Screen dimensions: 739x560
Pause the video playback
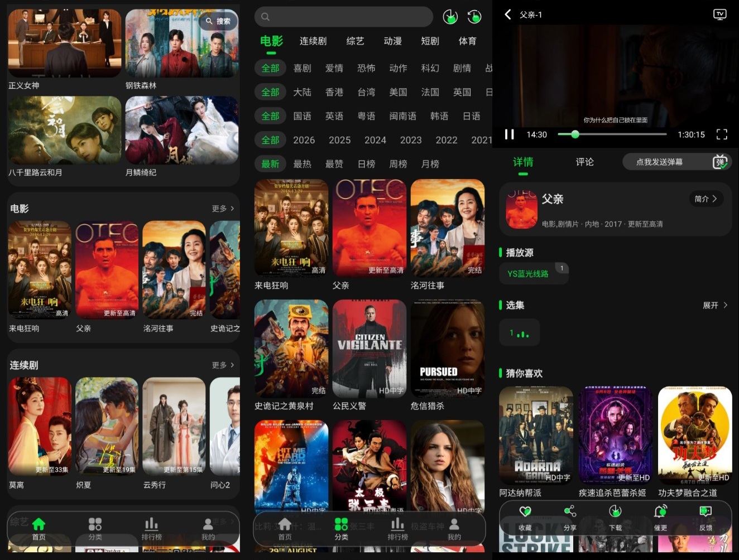[509, 134]
